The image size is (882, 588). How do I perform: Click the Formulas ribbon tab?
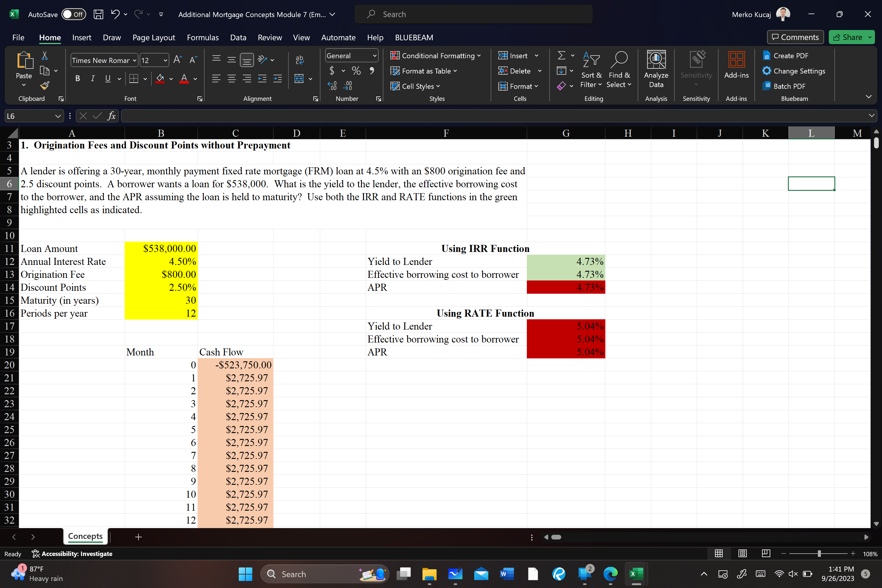(x=202, y=37)
